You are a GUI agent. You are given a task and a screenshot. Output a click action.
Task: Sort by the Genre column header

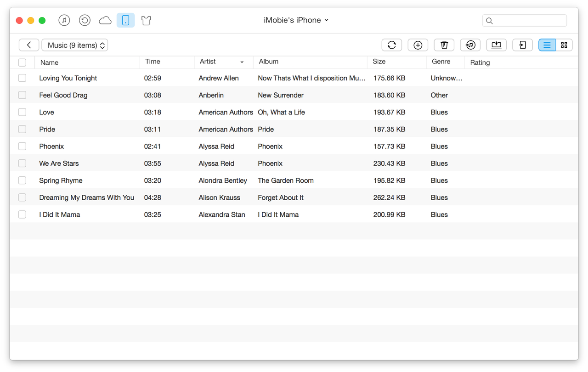tap(441, 62)
